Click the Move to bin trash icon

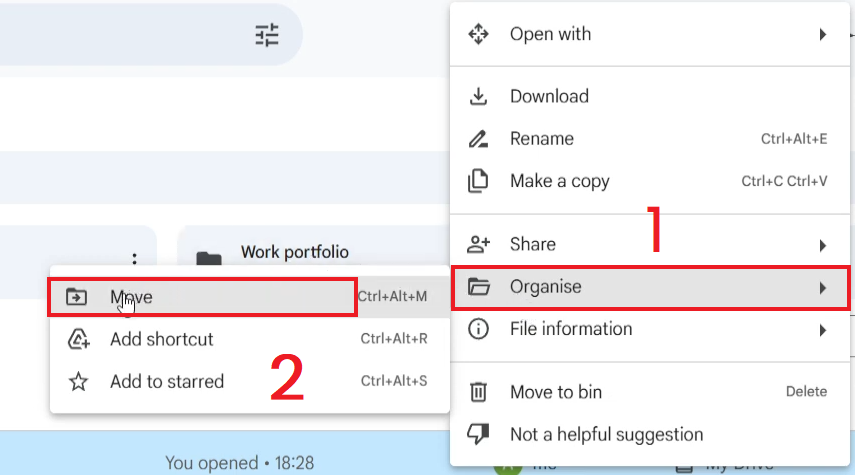click(478, 392)
